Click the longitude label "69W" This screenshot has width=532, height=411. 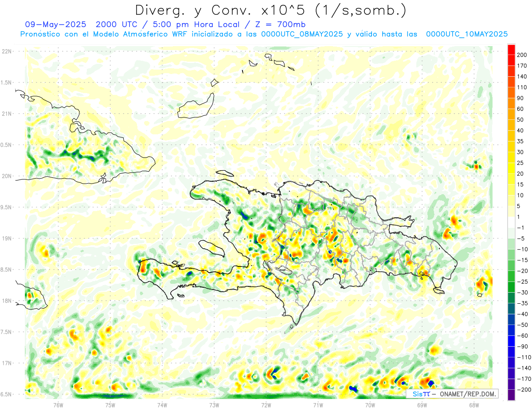422,405
